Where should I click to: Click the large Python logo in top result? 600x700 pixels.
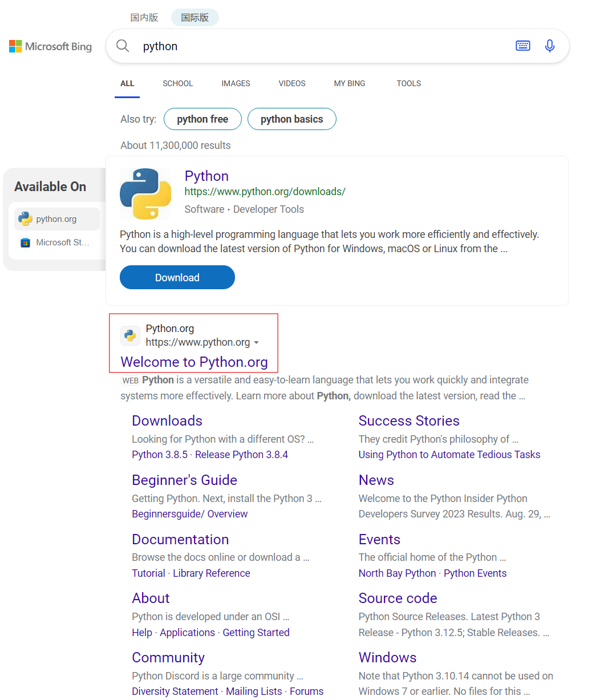pos(145,194)
